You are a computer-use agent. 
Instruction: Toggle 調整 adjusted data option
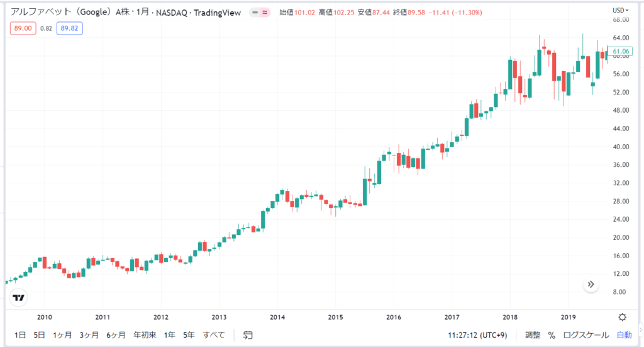(x=533, y=335)
